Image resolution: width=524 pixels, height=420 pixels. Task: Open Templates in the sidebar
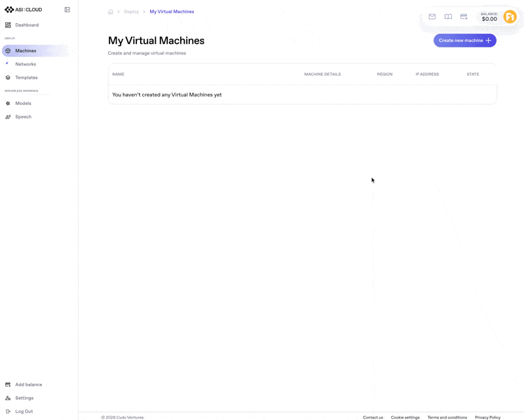pyautogui.click(x=26, y=77)
